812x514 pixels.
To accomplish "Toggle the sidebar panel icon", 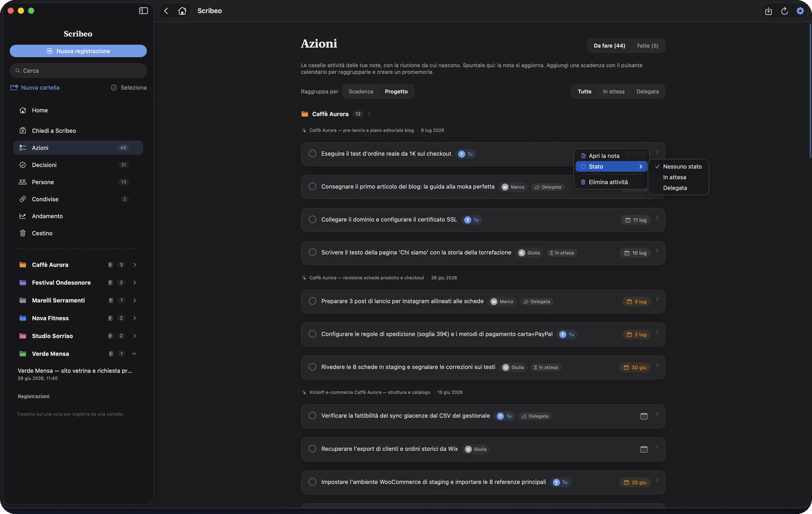I will point(143,11).
